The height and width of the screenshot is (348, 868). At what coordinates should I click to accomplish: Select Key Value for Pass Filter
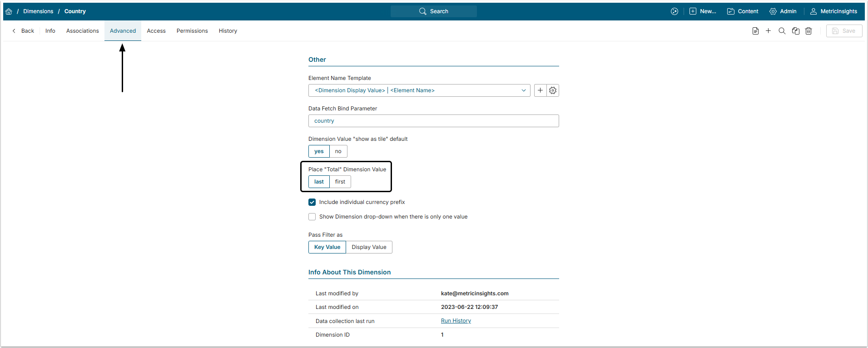(x=327, y=247)
